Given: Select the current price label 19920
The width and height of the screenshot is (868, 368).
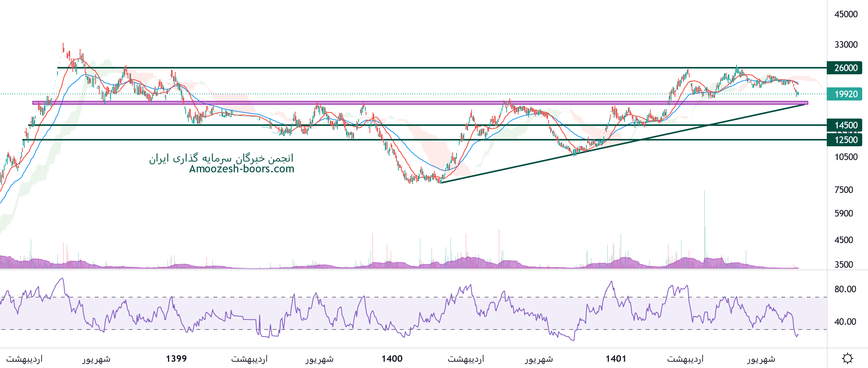Looking at the screenshot, I should point(845,94).
